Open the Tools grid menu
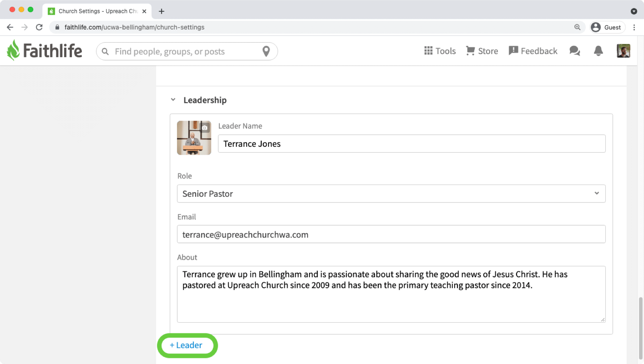The width and height of the screenshot is (644, 364). point(440,51)
